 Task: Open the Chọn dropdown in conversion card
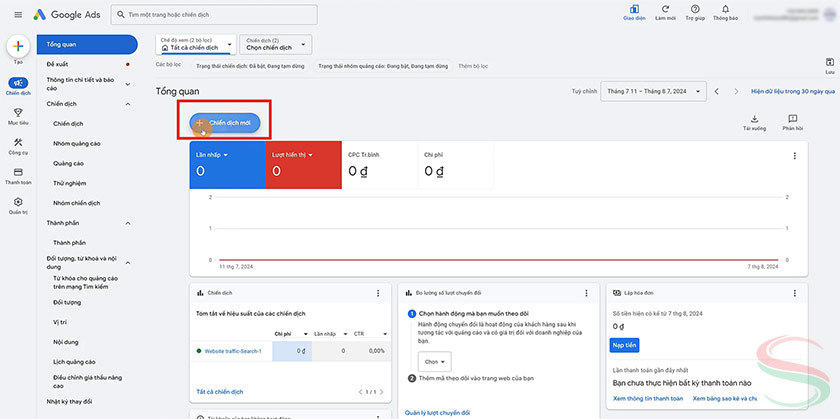(x=435, y=361)
